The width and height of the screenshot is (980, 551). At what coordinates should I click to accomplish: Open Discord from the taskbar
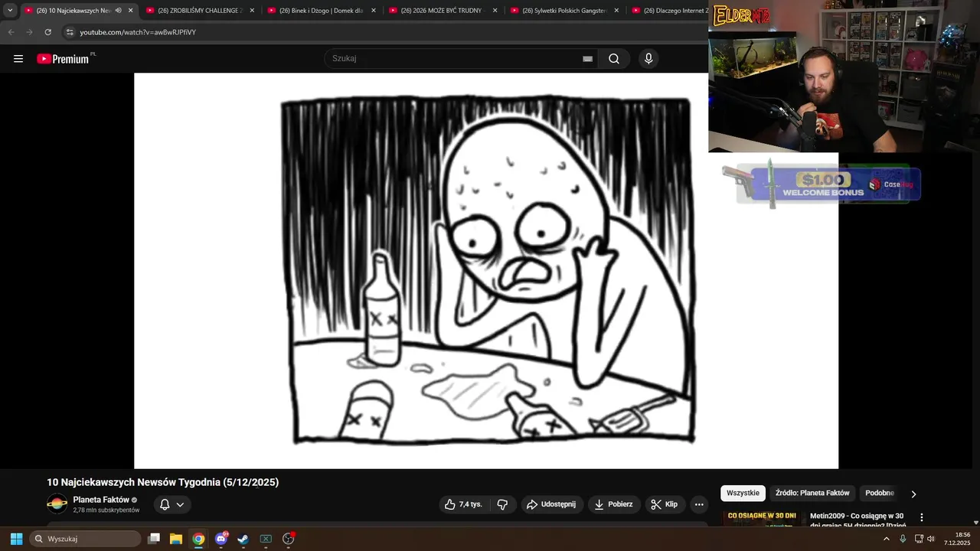pyautogui.click(x=221, y=539)
